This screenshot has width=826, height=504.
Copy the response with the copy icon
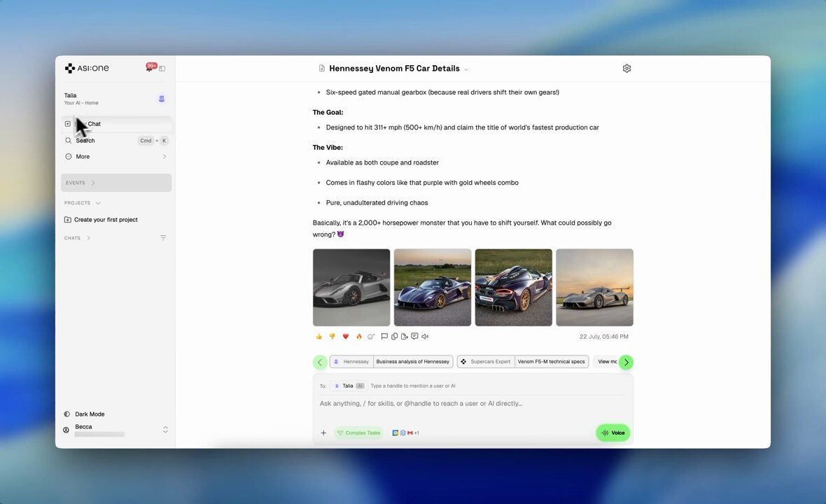pyautogui.click(x=395, y=337)
